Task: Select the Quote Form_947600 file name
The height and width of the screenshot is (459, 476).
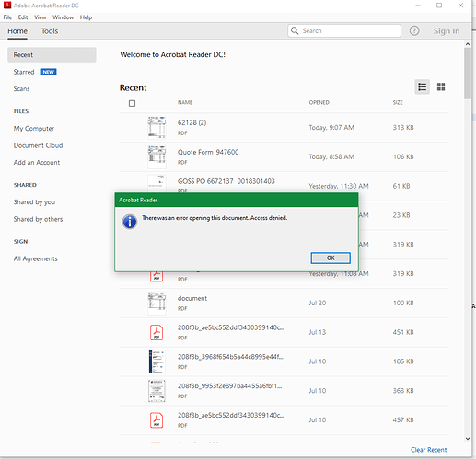Action: (x=208, y=152)
